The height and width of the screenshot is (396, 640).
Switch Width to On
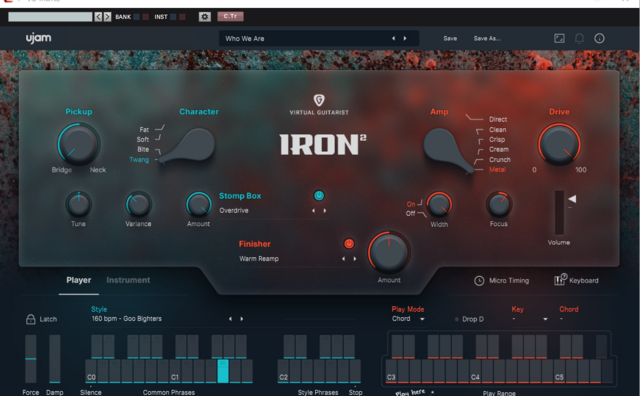click(411, 204)
